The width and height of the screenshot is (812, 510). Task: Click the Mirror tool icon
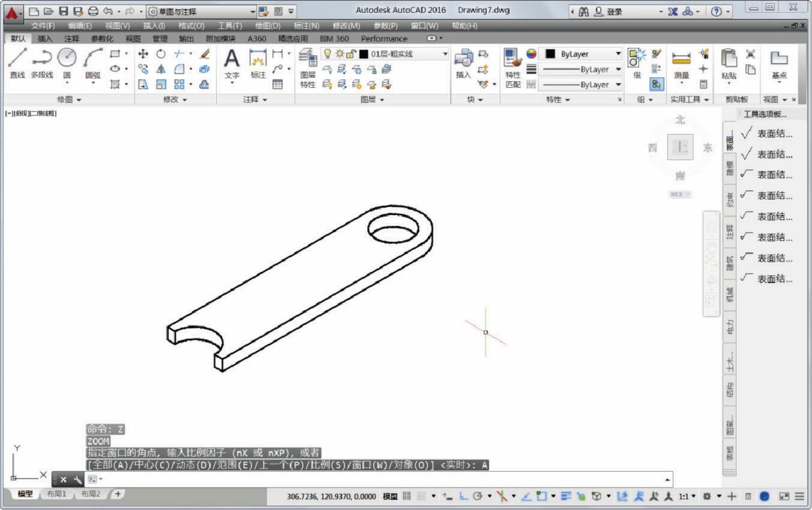(161, 69)
